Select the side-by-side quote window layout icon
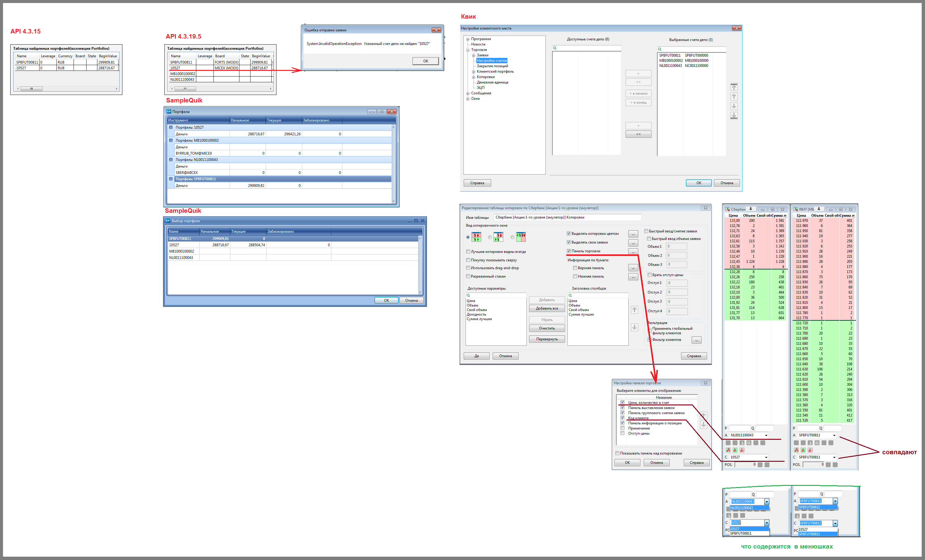Screen dimensions: 925x560 point(521,237)
